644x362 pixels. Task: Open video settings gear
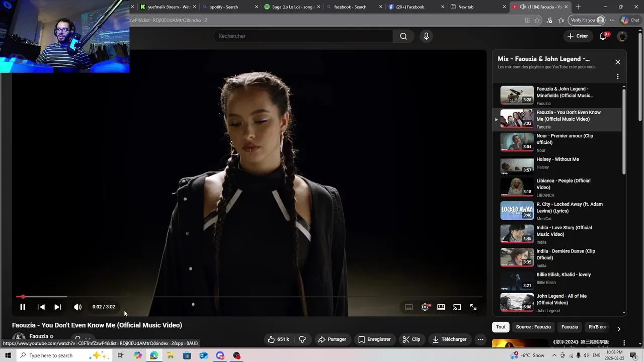coord(425,307)
